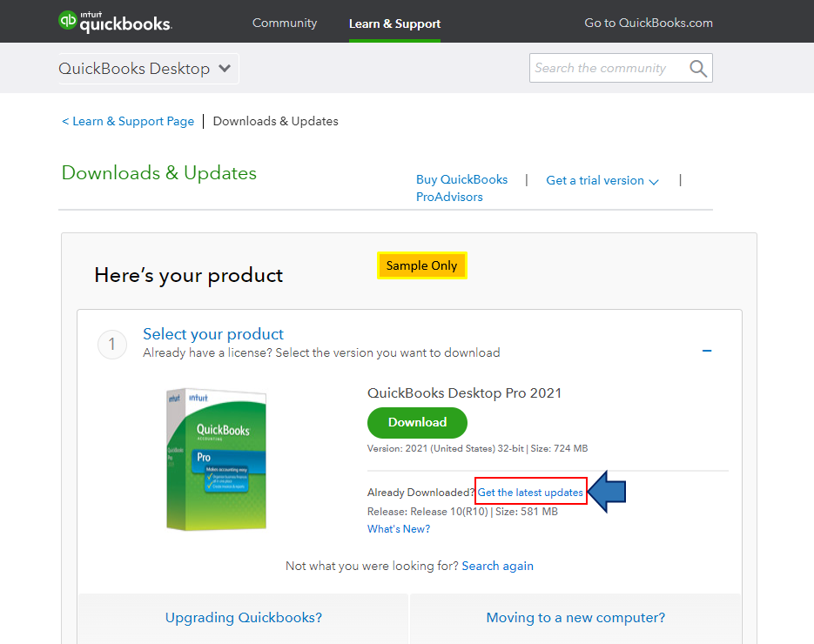Click the magnifying glass search icon
Screen dimensions: 814x644
click(697, 67)
